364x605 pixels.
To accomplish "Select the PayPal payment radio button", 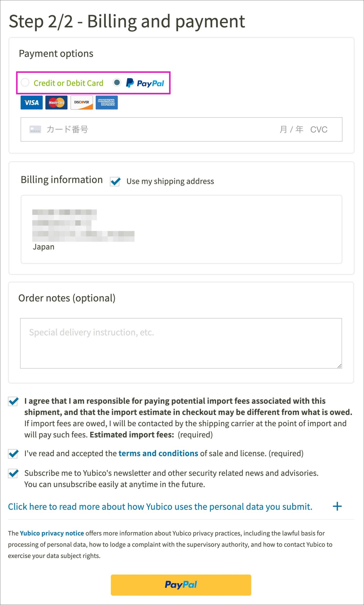I will [x=117, y=83].
